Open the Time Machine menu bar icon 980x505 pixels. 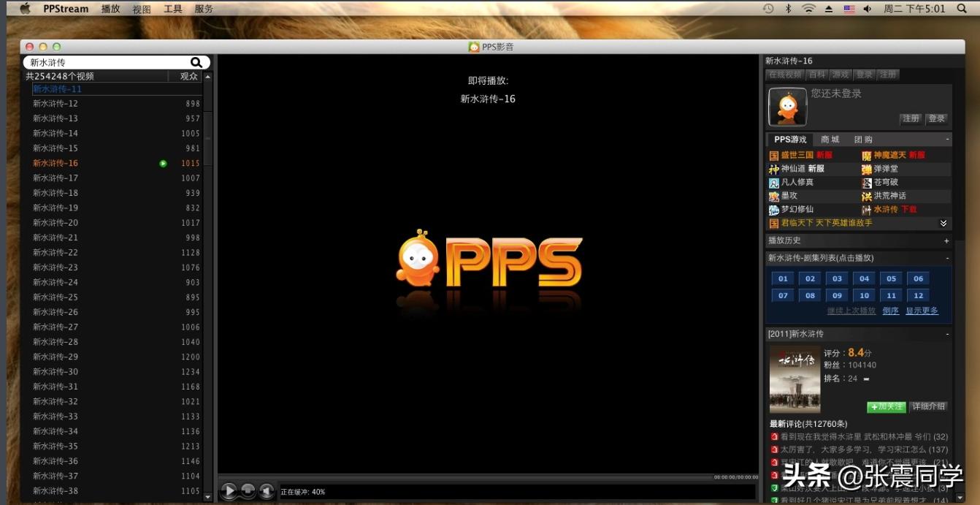click(x=768, y=9)
